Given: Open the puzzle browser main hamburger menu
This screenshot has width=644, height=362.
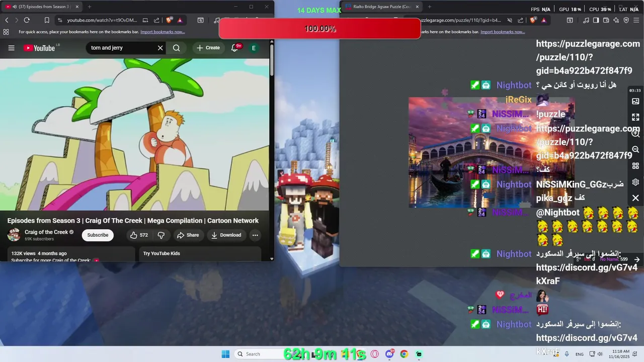Looking at the screenshot, I should tap(636, 20).
